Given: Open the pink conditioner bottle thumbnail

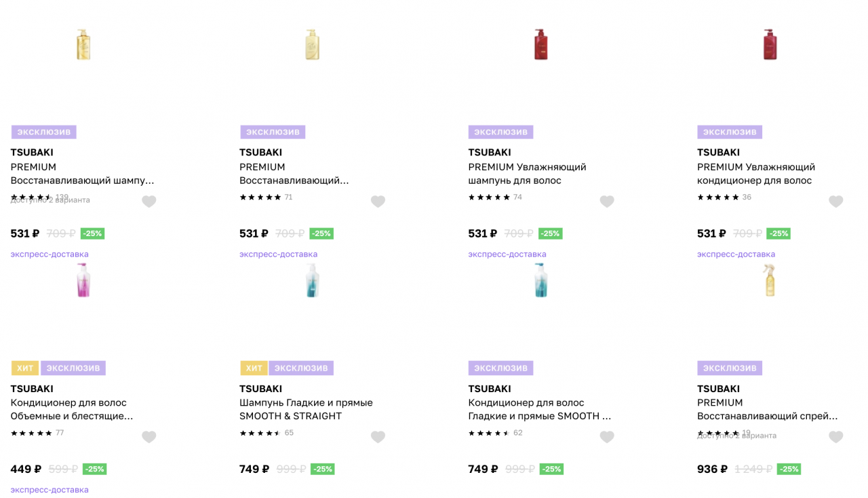Looking at the screenshot, I should tap(83, 280).
